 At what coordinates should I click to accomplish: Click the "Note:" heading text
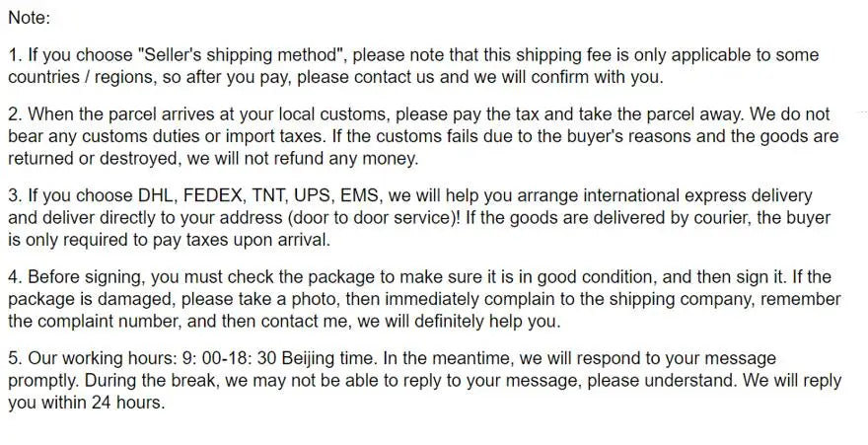(29, 18)
